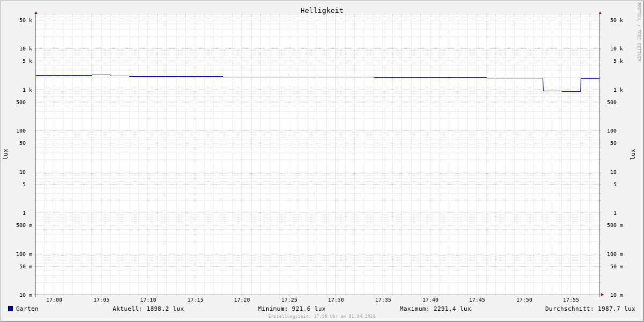
Task: Click the Maximum 2291.4 lux value
Action: coord(435,309)
